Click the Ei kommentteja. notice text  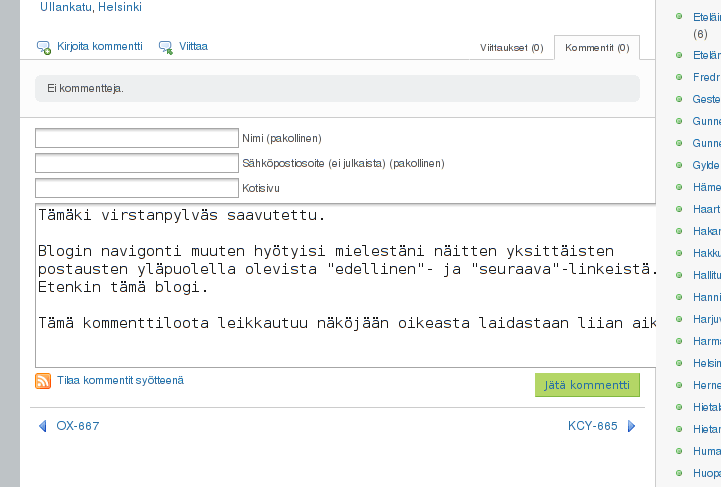tap(86, 88)
